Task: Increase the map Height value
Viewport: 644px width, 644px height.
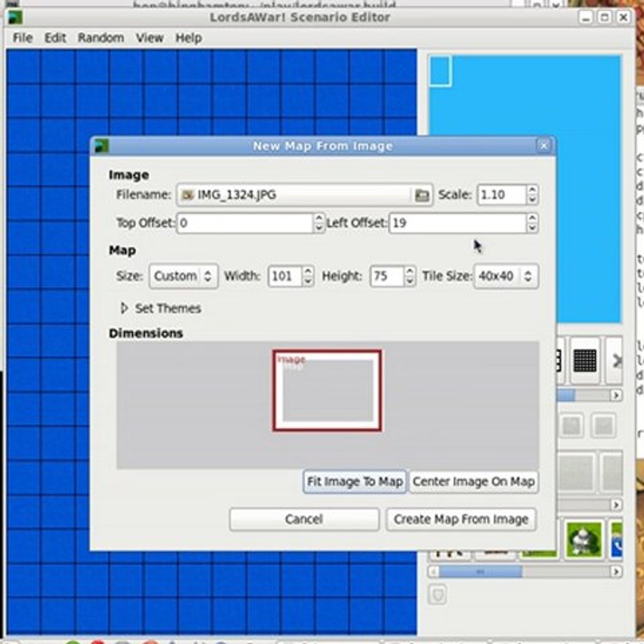Action: click(x=410, y=271)
